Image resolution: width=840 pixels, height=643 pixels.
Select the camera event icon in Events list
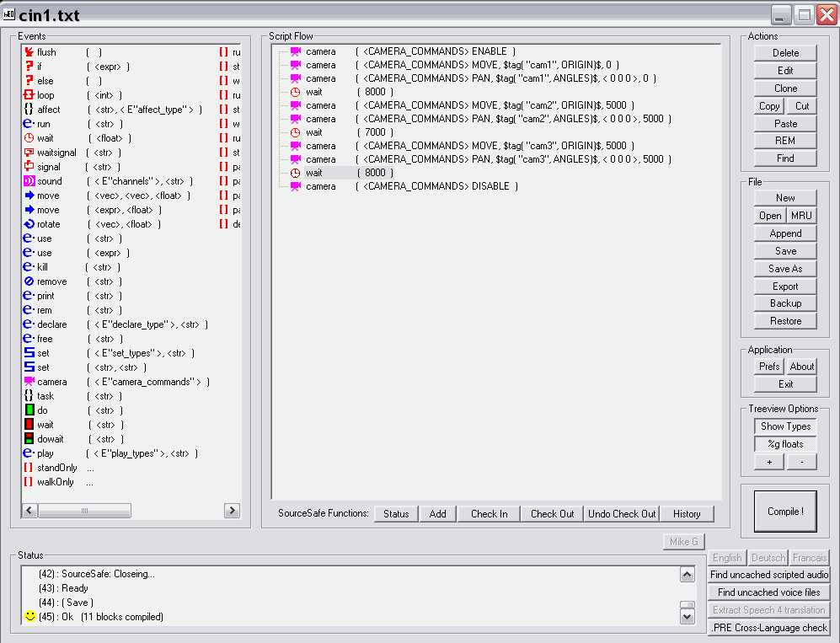[x=29, y=381]
